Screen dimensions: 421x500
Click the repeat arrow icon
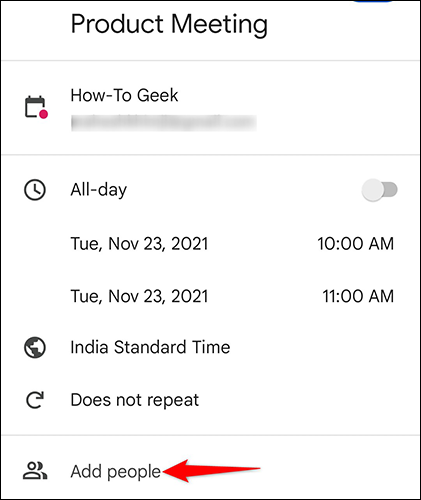[x=35, y=400]
